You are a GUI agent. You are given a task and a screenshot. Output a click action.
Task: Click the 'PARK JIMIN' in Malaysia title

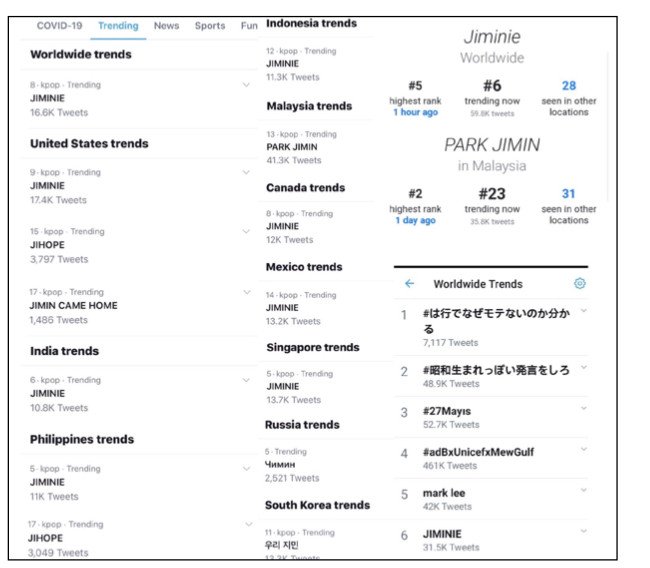492,145
